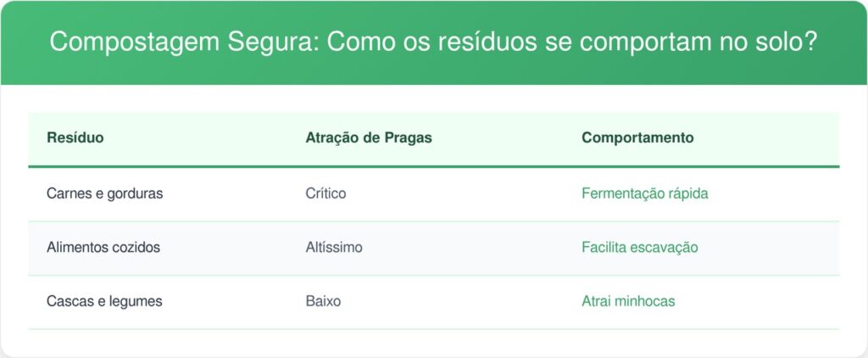Click the Carnes e gorduras cell
Viewport: 868px width, 358px height.
click(104, 194)
